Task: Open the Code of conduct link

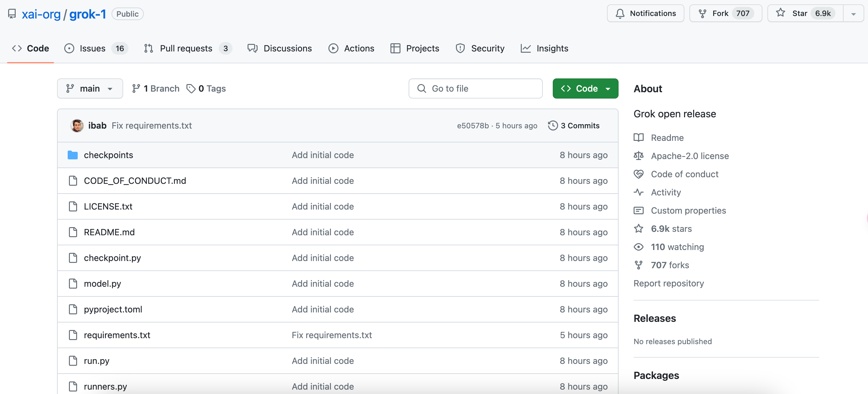Action: pos(684,174)
